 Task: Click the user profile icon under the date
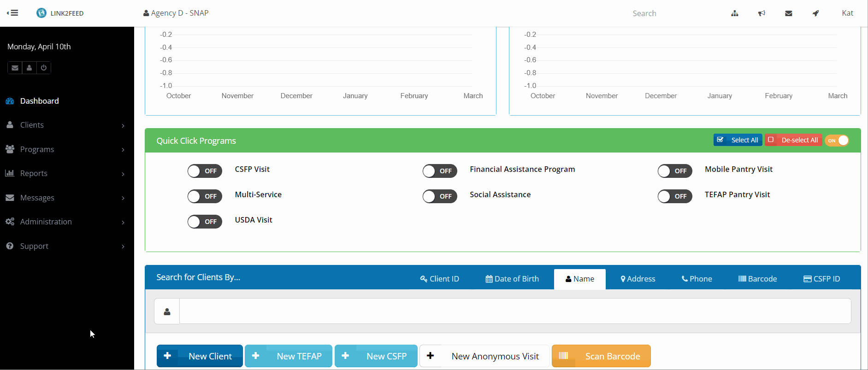[x=29, y=68]
